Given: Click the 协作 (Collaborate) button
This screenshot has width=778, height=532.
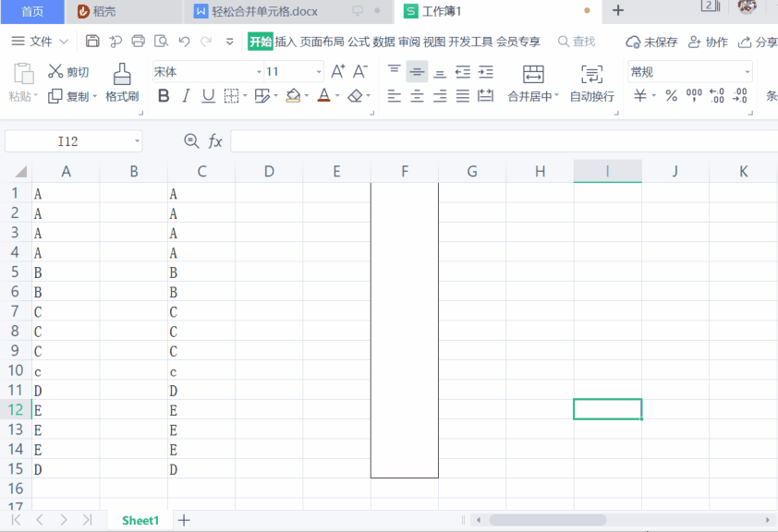Looking at the screenshot, I should pyautogui.click(x=708, y=42).
